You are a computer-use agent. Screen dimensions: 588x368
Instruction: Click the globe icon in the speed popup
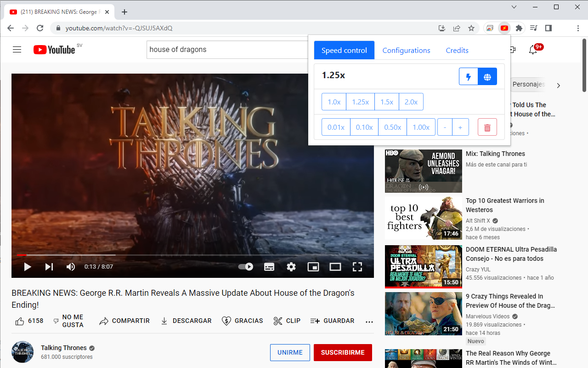[x=487, y=77]
